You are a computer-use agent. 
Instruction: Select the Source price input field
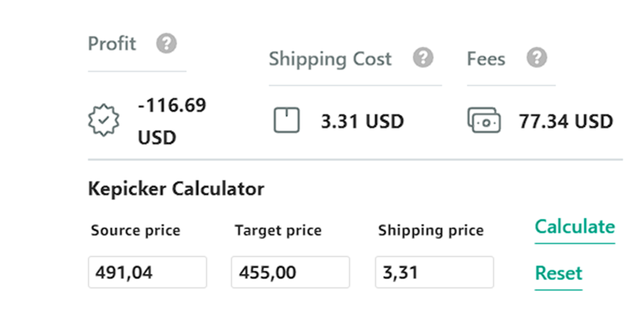(x=147, y=272)
